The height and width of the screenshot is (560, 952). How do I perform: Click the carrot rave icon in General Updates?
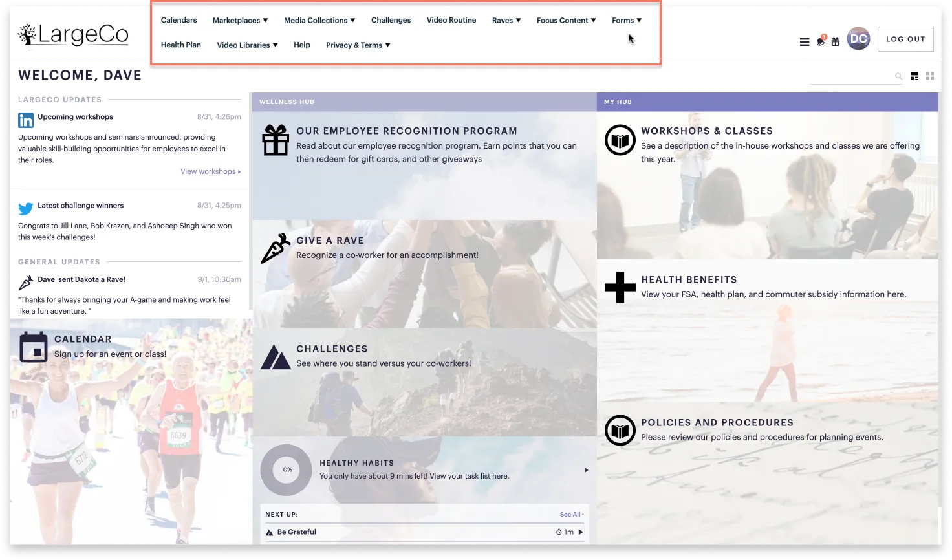coord(26,283)
